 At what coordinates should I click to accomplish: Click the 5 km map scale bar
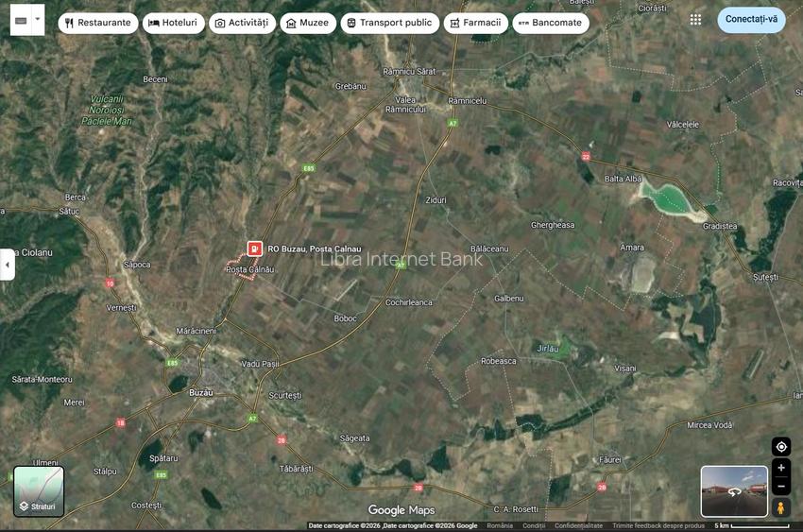coord(751,525)
